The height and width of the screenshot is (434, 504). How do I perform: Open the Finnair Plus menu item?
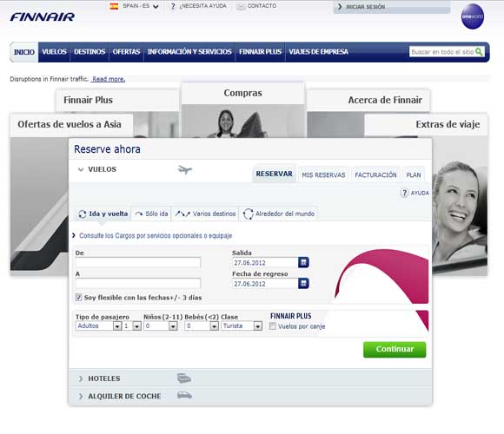point(261,52)
